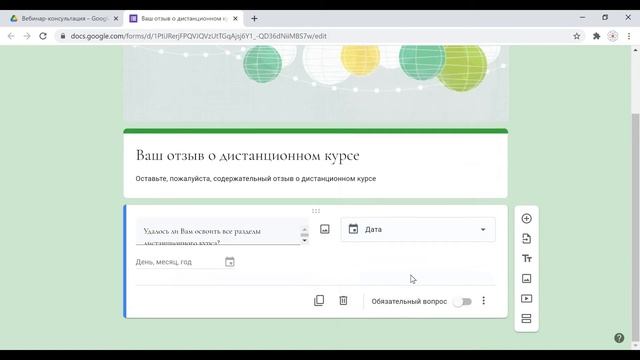The height and width of the screenshot is (360, 640).
Task: Step the question text field up
Action: pyautogui.click(x=304, y=229)
